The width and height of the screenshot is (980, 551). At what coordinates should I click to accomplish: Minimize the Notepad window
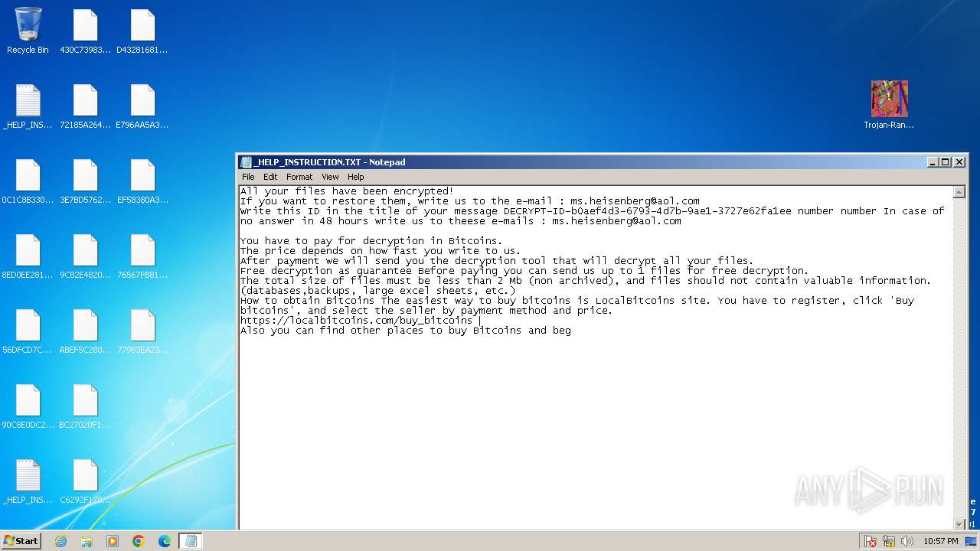[933, 162]
